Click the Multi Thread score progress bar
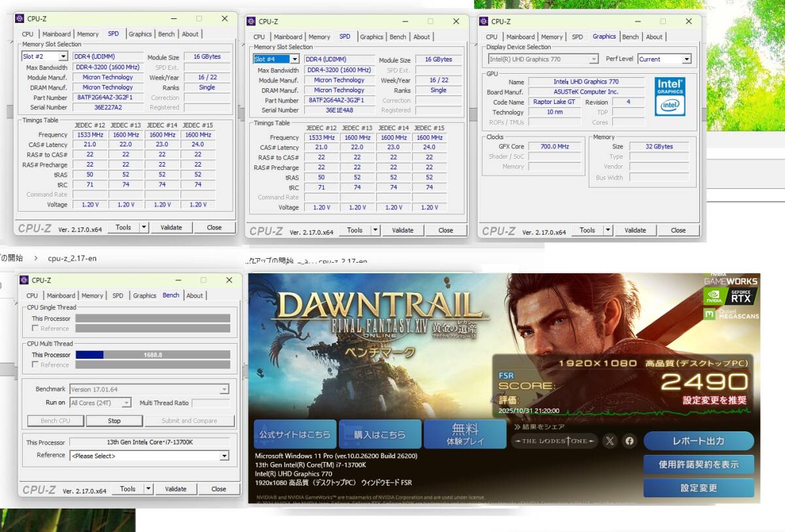Screen dimensions: 785x532 pos(152,355)
